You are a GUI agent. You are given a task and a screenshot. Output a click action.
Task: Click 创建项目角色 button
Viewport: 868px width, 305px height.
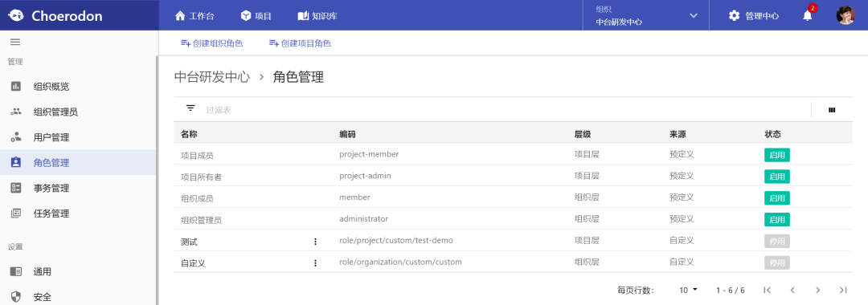pos(300,43)
